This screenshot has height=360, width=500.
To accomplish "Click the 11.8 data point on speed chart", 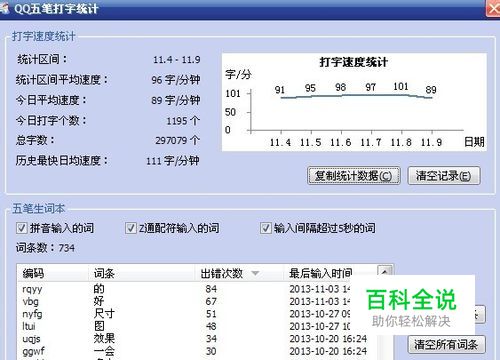I will [x=401, y=95].
